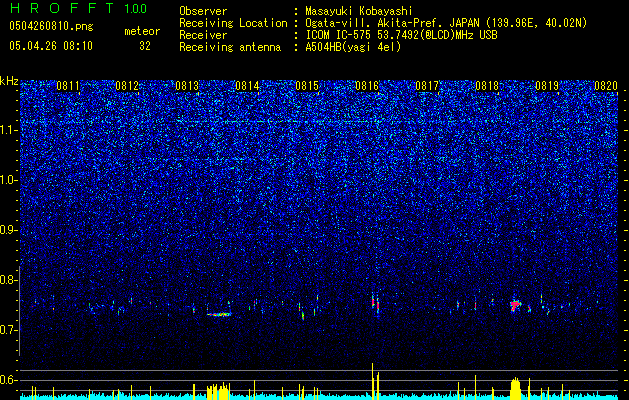Click the A504HB(yagi 4el) antenna text

point(353,47)
